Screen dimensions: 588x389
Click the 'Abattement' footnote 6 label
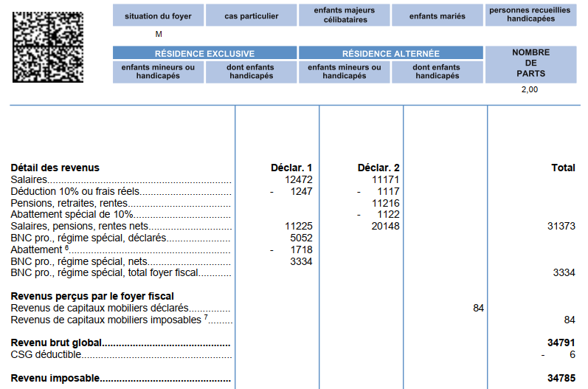[39, 249]
